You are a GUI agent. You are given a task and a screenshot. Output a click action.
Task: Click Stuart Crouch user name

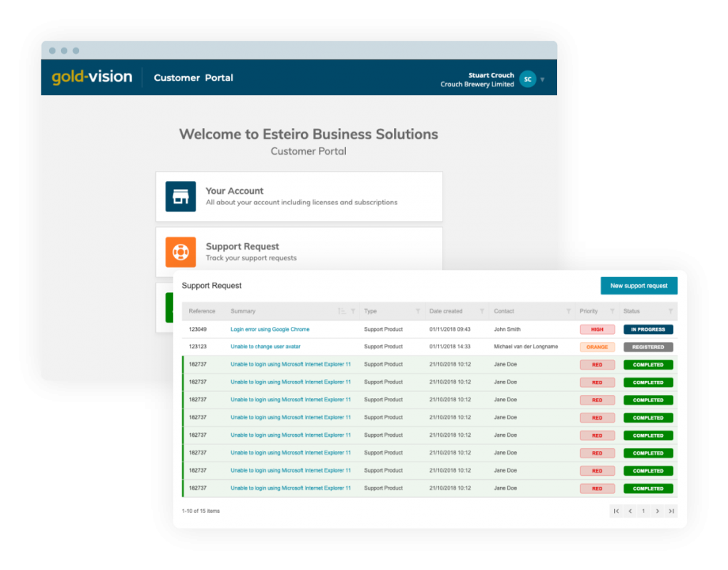tap(491, 75)
